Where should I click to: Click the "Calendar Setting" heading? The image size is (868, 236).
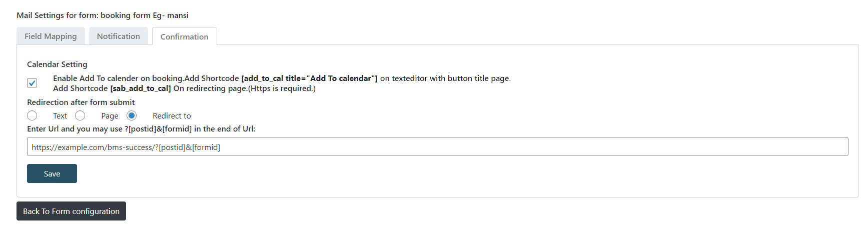pos(57,64)
